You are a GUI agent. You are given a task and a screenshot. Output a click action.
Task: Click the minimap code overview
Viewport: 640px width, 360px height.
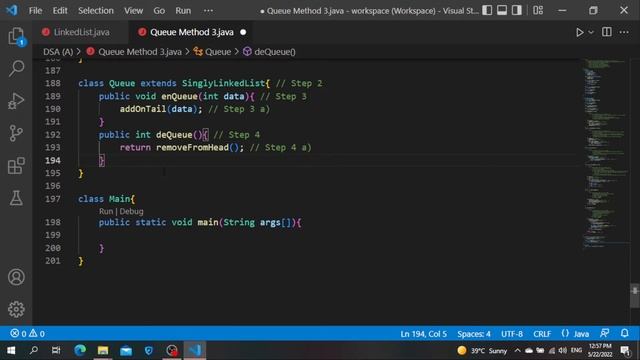(605, 153)
